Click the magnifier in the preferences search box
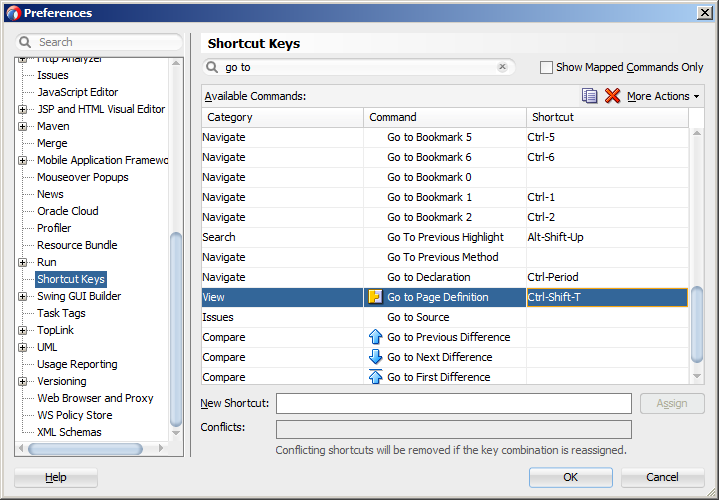The height and width of the screenshot is (500, 719). point(25,42)
